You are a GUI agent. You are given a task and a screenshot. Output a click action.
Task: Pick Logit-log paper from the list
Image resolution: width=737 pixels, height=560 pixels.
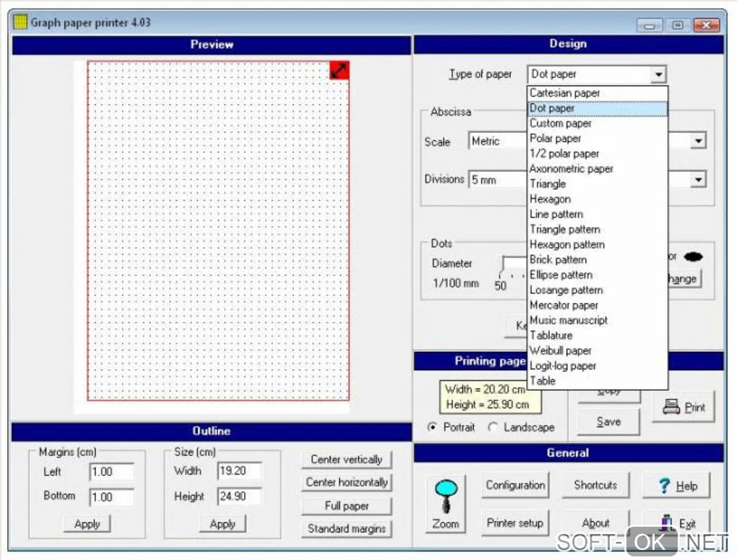click(x=598, y=366)
